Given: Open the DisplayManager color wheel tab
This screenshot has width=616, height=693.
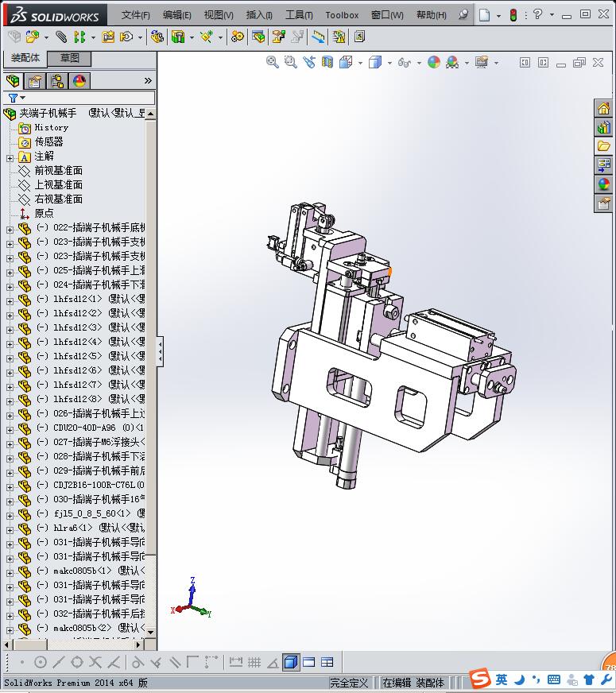Looking at the screenshot, I should pos(79,81).
